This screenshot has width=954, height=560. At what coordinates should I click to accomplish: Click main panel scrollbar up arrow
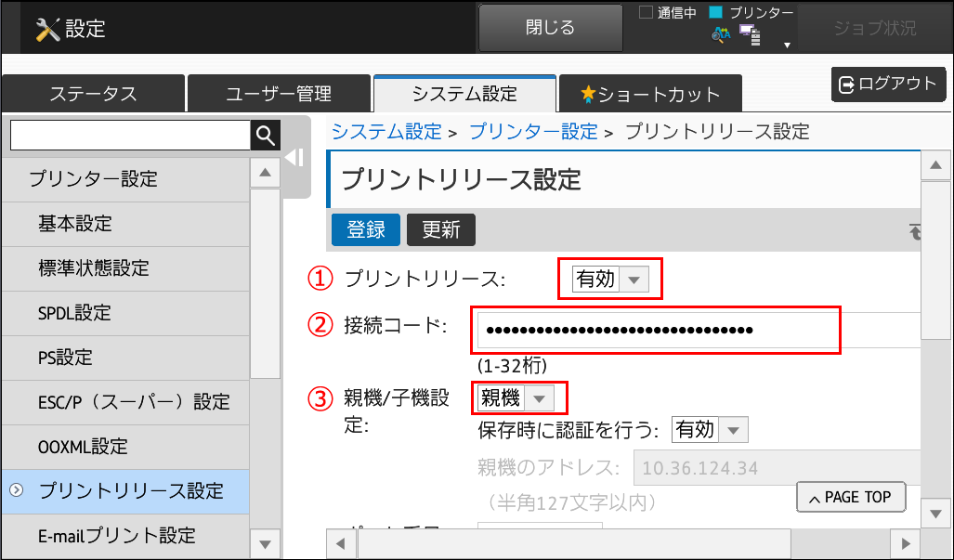[935, 165]
